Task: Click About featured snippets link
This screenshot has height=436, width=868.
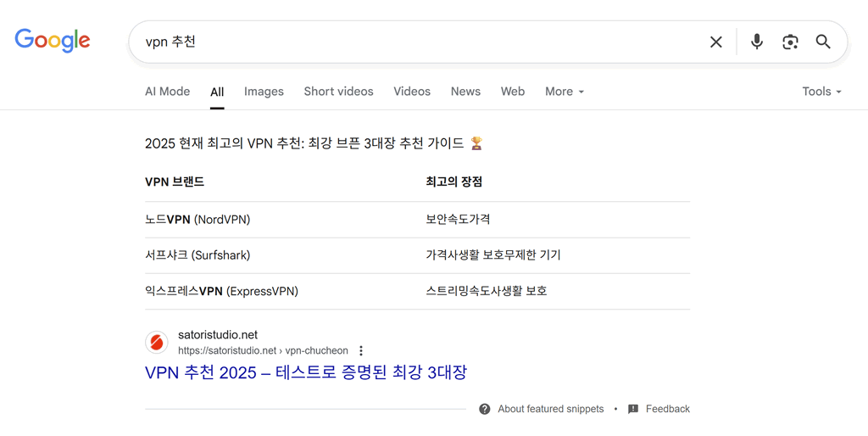Action: coord(550,409)
